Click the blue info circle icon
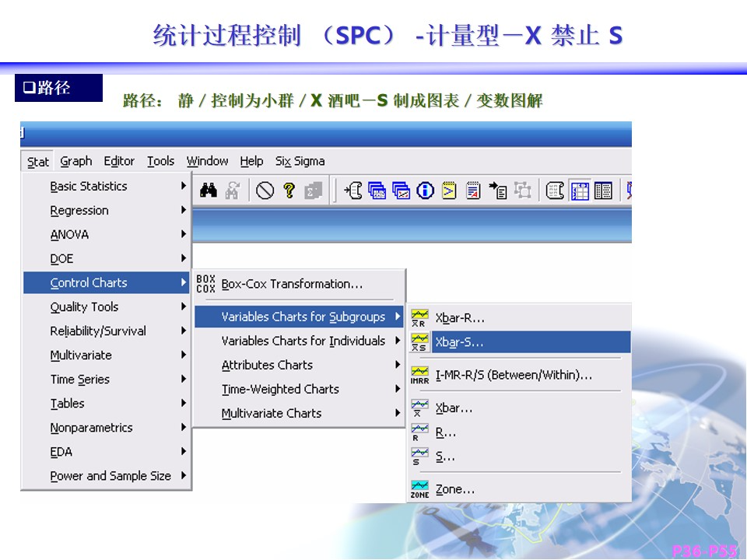The height and width of the screenshot is (560, 747). click(425, 191)
